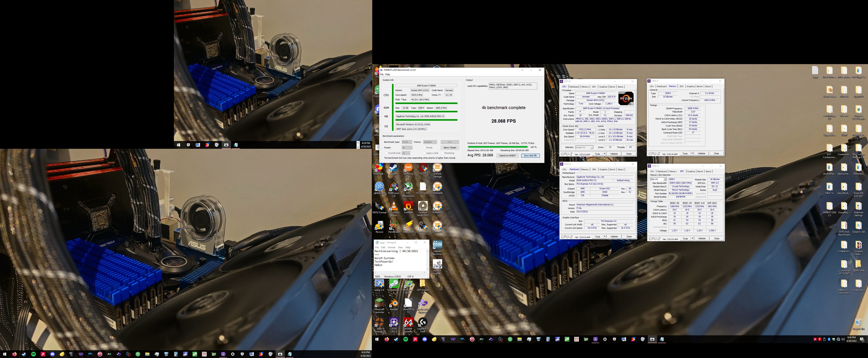The height and width of the screenshot is (358, 868).
Task: Click Tools button in CPU-Z Mainboard window
Action: point(597,237)
